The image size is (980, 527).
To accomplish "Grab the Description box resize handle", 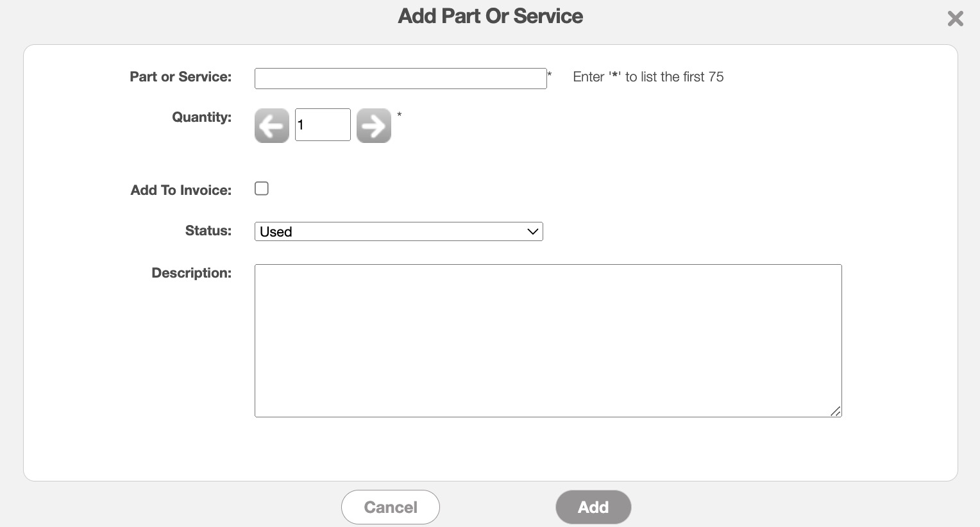I will 835,411.
